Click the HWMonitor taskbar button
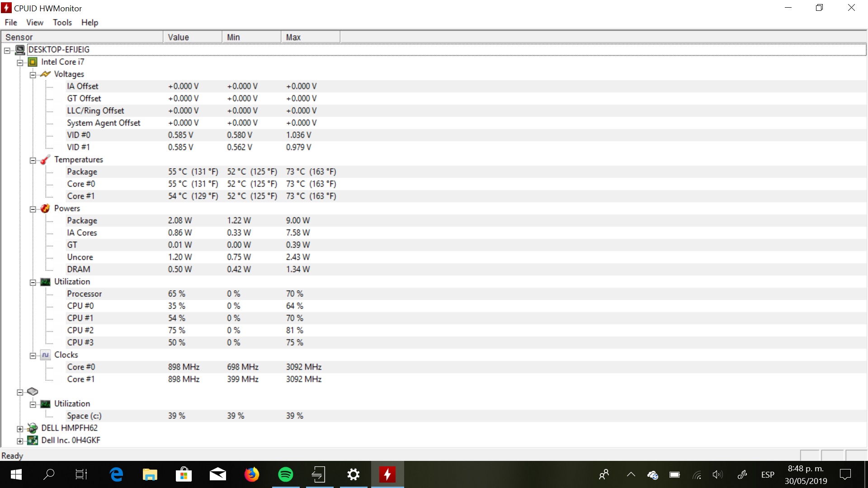 tap(387, 474)
